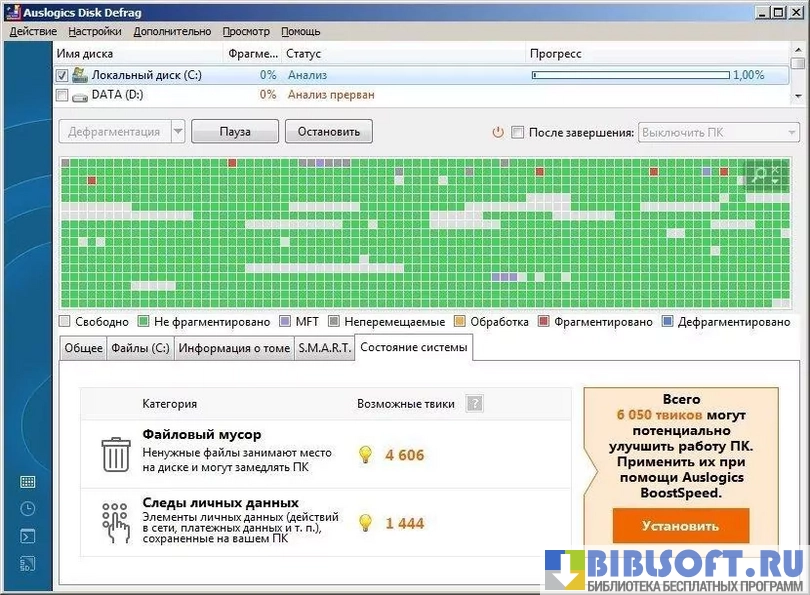The width and height of the screenshot is (810, 595).
Task: Click the clock icon in left sidebar
Action: pyautogui.click(x=28, y=509)
